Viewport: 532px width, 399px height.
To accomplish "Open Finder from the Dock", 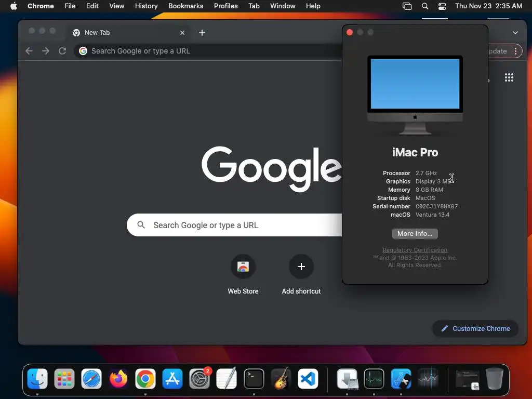I will click(37, 378).
